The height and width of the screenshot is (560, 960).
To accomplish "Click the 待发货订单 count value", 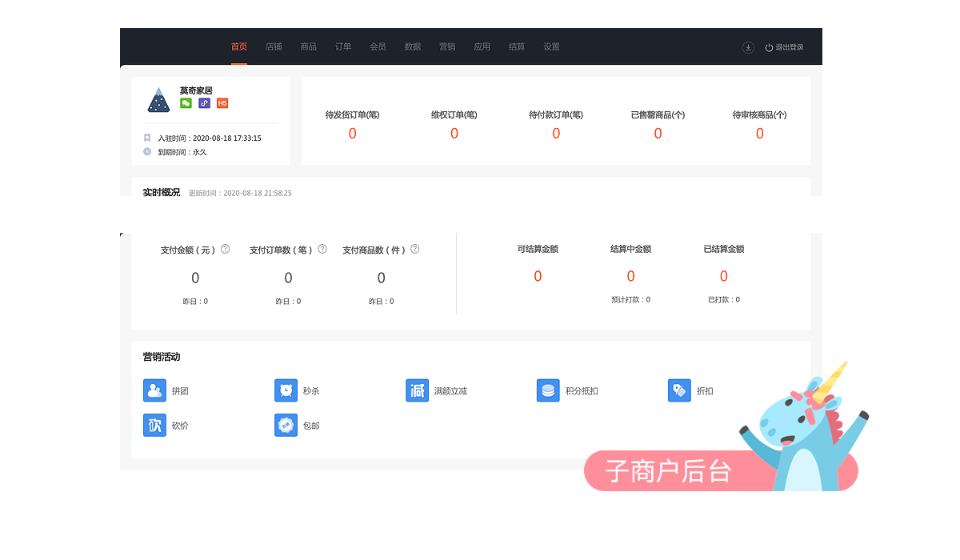I will point(352,134).
